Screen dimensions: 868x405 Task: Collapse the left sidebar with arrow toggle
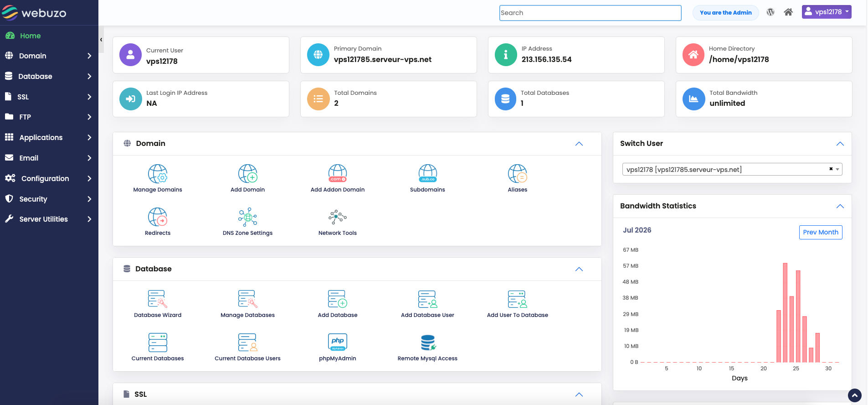point(101,40)
